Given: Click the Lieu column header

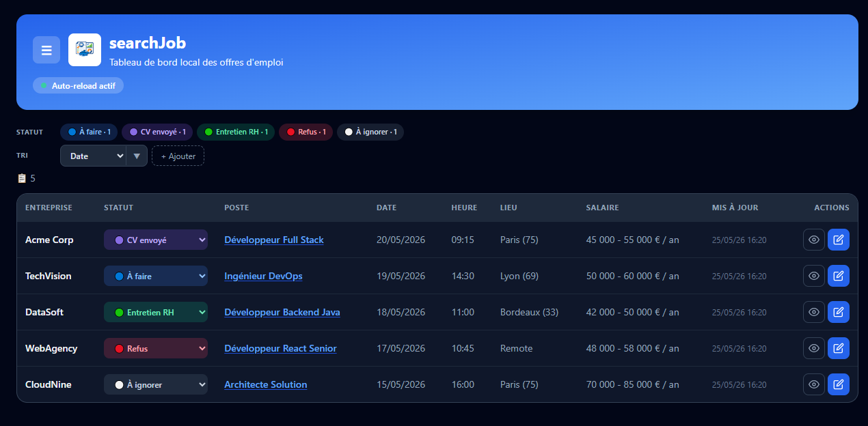Looking at the screenshot, I should tap(508, 208).
